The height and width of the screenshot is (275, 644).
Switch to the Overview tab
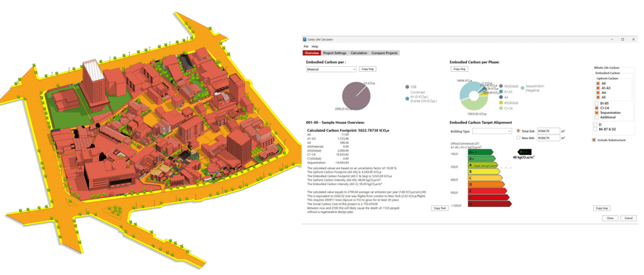312,53
